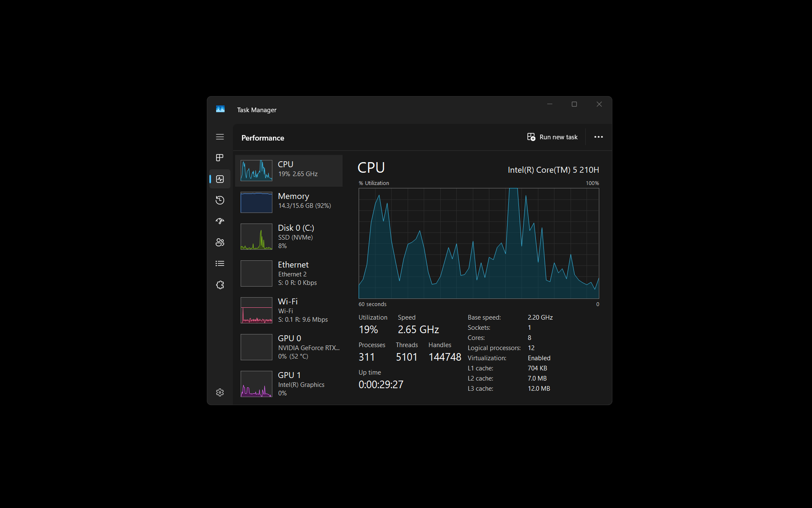
Task: Open the Services page icon
Action: (220, 285)
